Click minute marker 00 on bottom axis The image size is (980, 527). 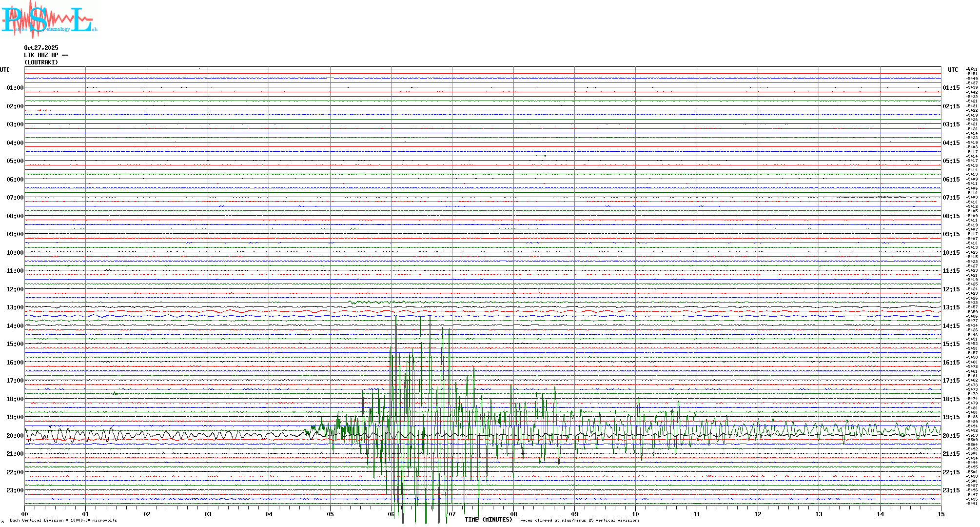pyautogui.click(x=25, y=514)
